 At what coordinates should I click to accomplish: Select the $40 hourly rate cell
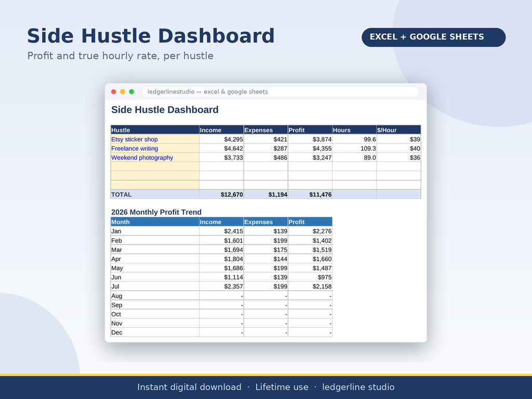click(x=398, y=148)
